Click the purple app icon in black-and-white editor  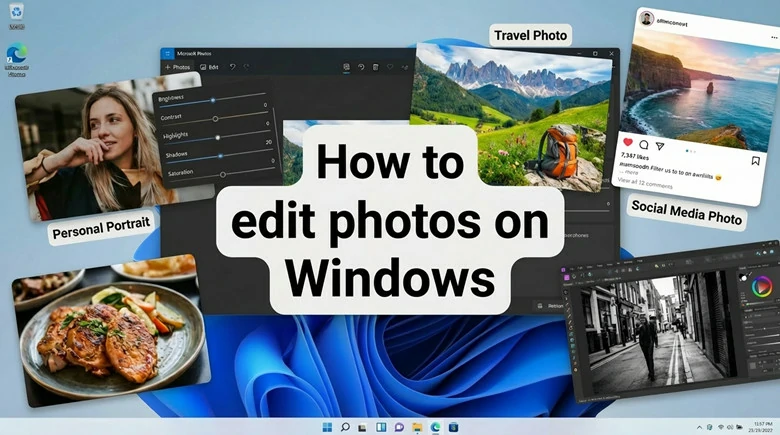[x=565, y=270]
